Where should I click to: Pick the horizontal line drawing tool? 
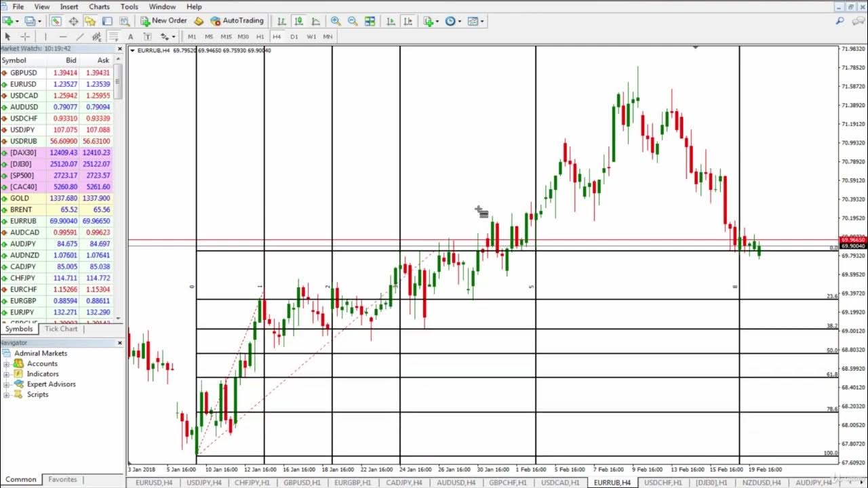click(x=63, y=37)
